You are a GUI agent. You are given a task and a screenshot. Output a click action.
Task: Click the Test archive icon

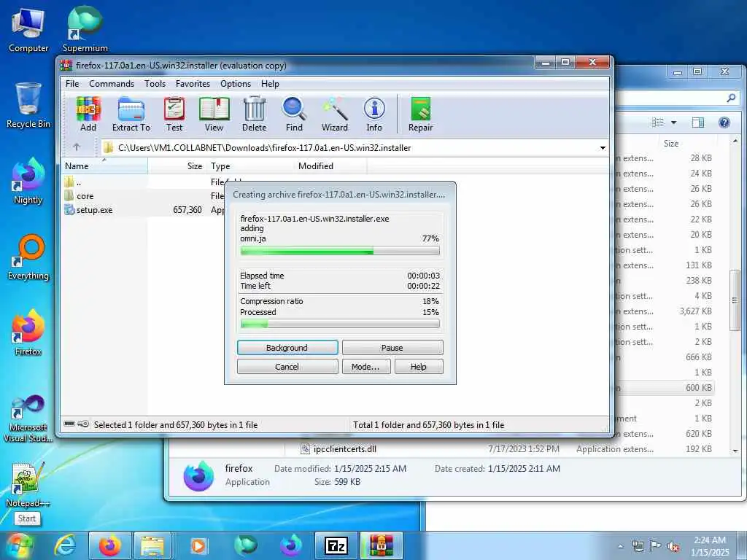tap(174, 114)
